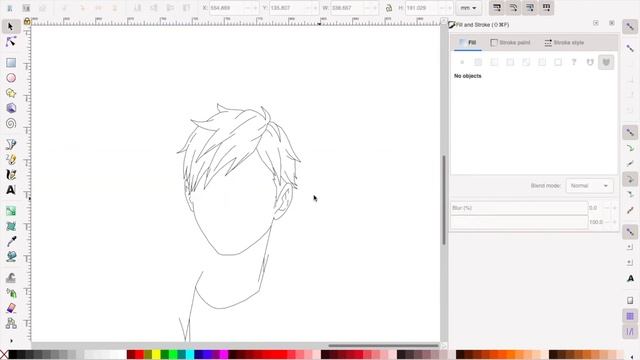This screenshot has width=640, height=360.
Task: Select the Mesh gradient tool
Action: tap(11, 226)
